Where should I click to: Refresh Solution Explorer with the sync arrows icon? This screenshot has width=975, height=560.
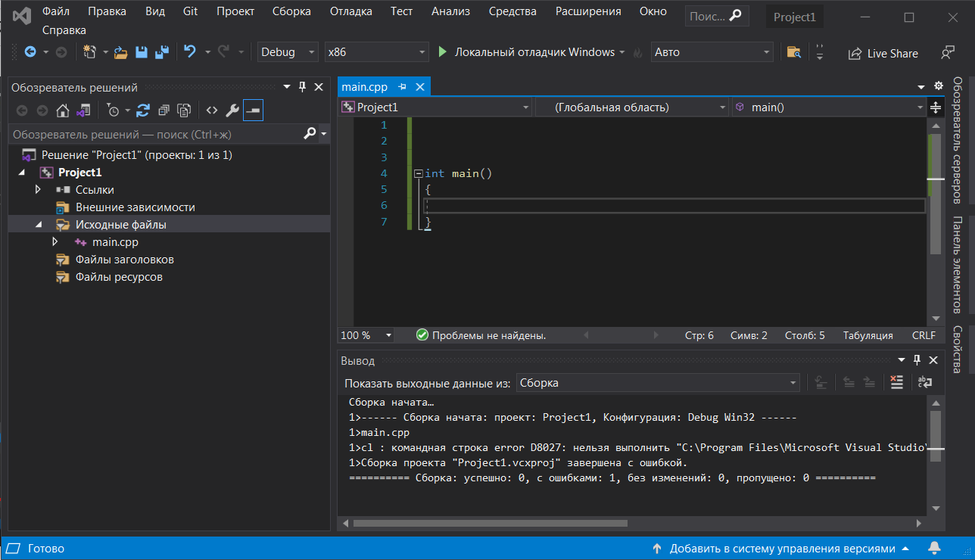coord(143,110)
